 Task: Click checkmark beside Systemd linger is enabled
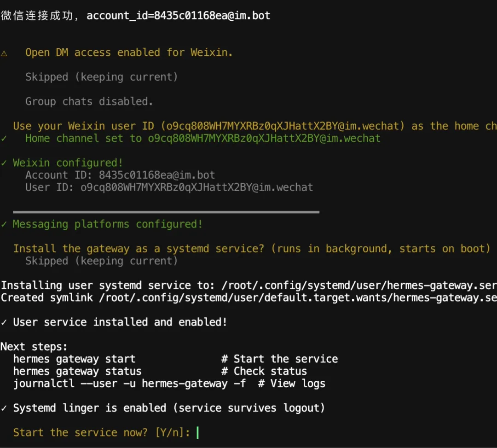[4, 408]
